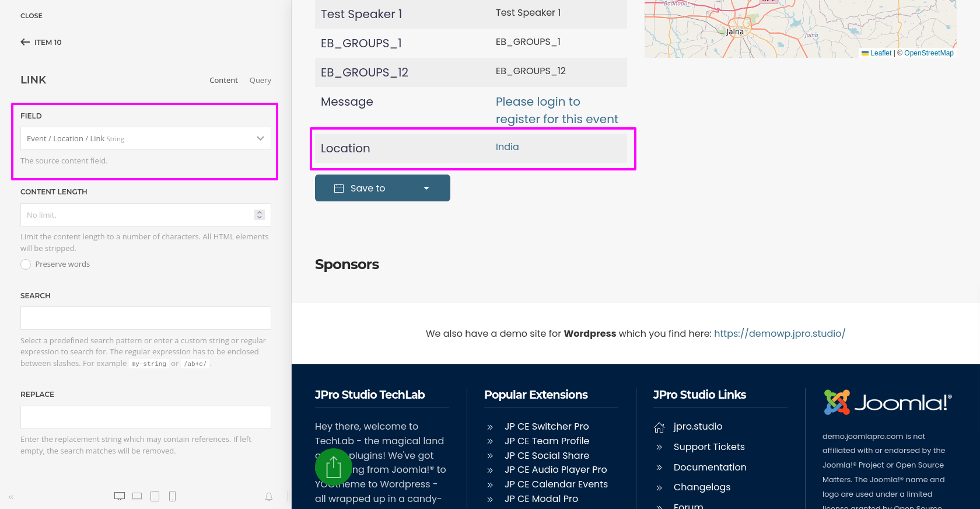This screenshot has height=509, width=980.
Task: Click the Search input field
Action: tap(145, 318)
